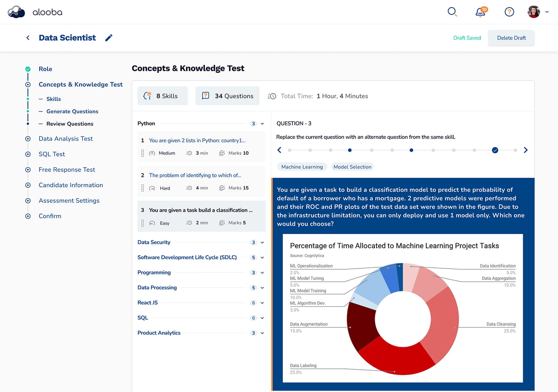This screenshot has height=392, width=558.
Task: Open the account menu chevron beside avatar
Action: [x=547, y=12]
